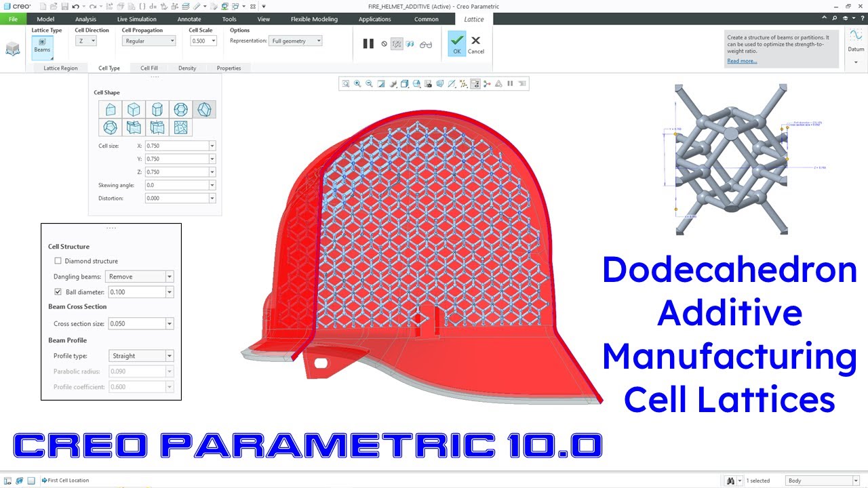Open the Cell Direction dropdown
The width and height of the screenshot is (868, 488).
coord(85,41)
